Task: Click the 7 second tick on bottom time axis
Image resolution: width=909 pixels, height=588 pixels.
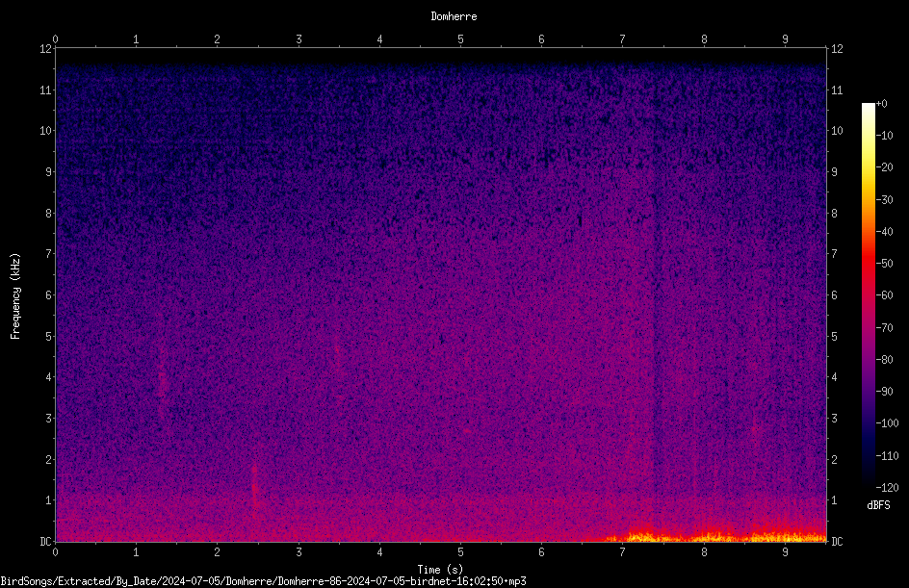Action: (x=623, y=552)
